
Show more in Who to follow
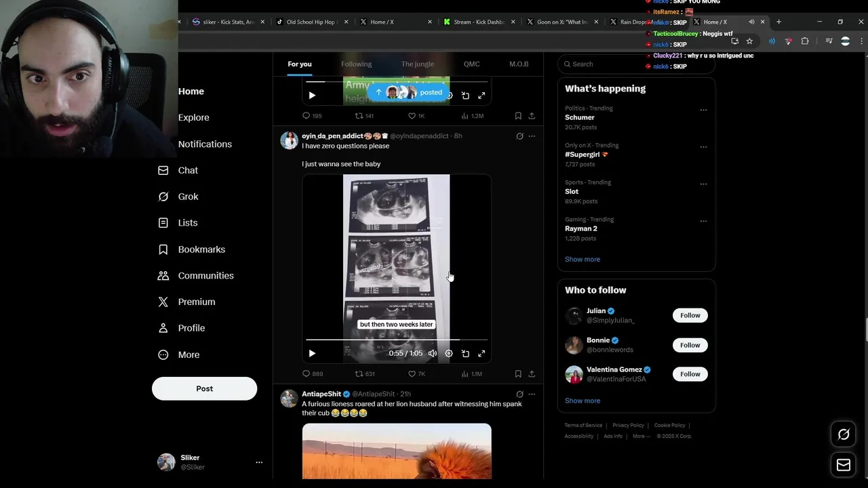[583, 401]
